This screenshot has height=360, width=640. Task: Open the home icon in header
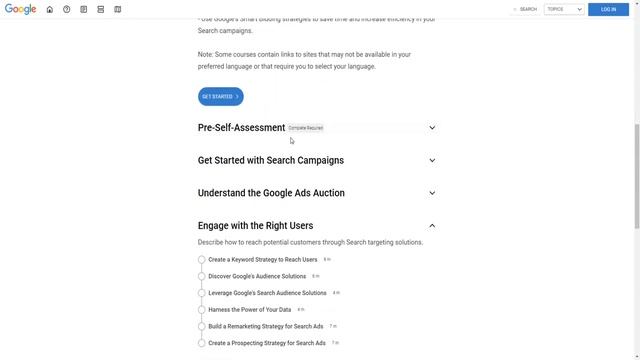[x=50, y=9]
